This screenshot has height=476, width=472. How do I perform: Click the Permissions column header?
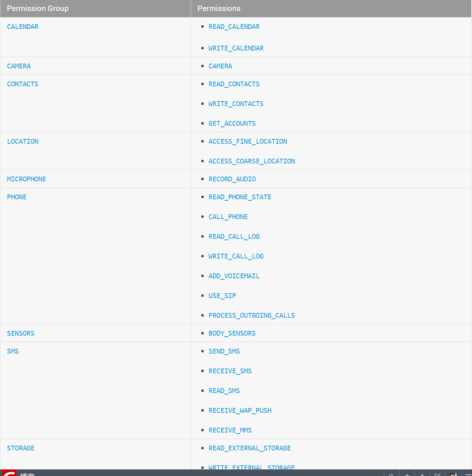click(331, 8)
